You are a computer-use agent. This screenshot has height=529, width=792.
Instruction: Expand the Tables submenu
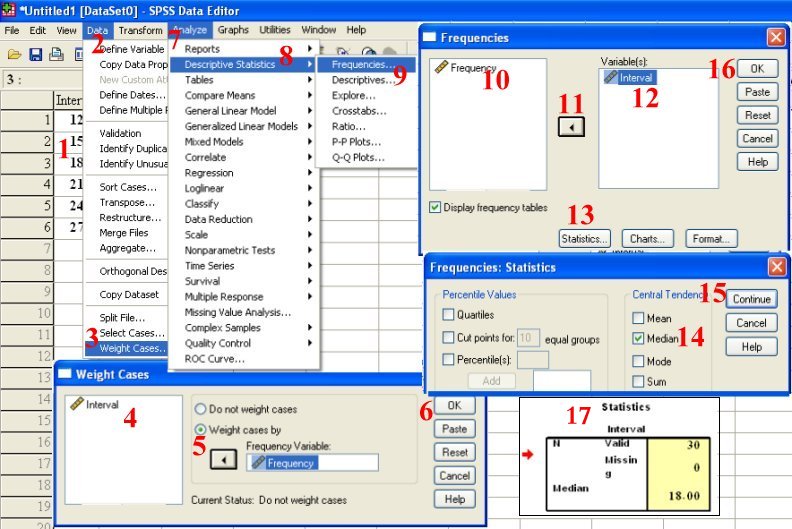[310, 80]
